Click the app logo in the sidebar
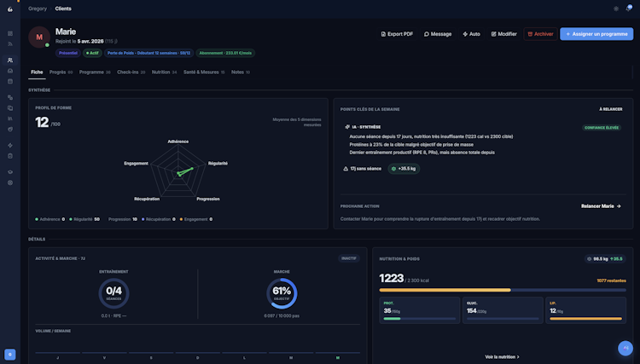This screenshot has width=640, height=364. (x=10, y=9)
